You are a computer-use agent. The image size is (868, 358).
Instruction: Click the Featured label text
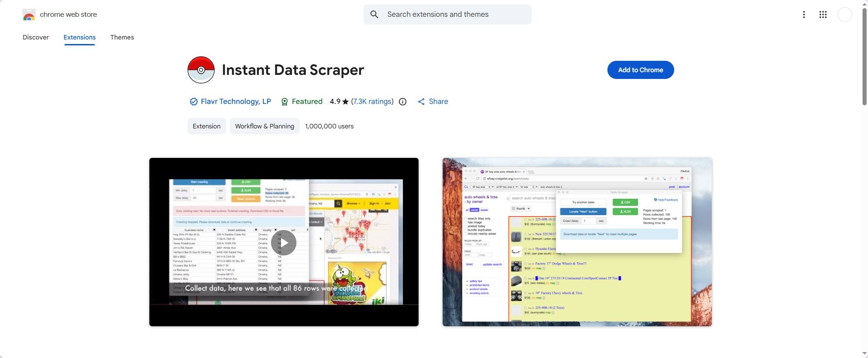307,102
